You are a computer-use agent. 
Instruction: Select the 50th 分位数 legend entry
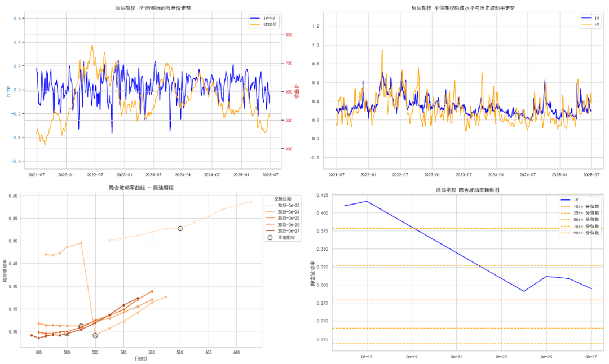(x=580, y=220)
